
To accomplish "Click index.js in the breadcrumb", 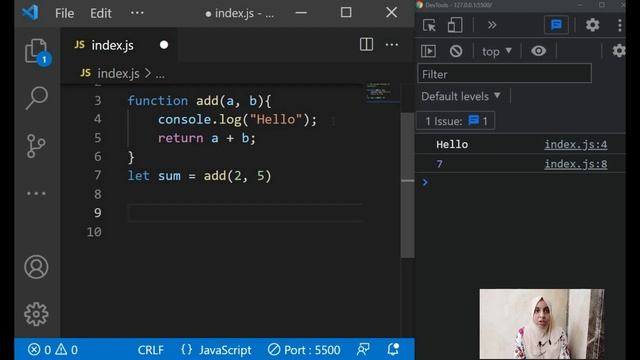I will (x=118, y=73).
